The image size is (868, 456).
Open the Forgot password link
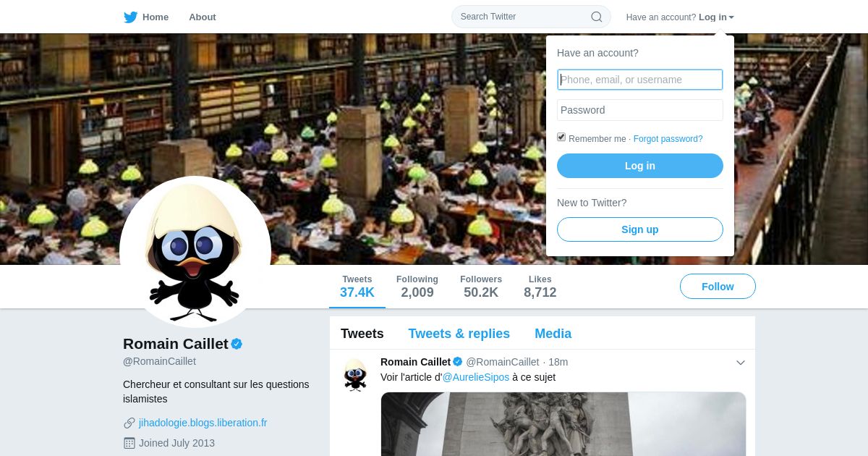click(668, 139)
